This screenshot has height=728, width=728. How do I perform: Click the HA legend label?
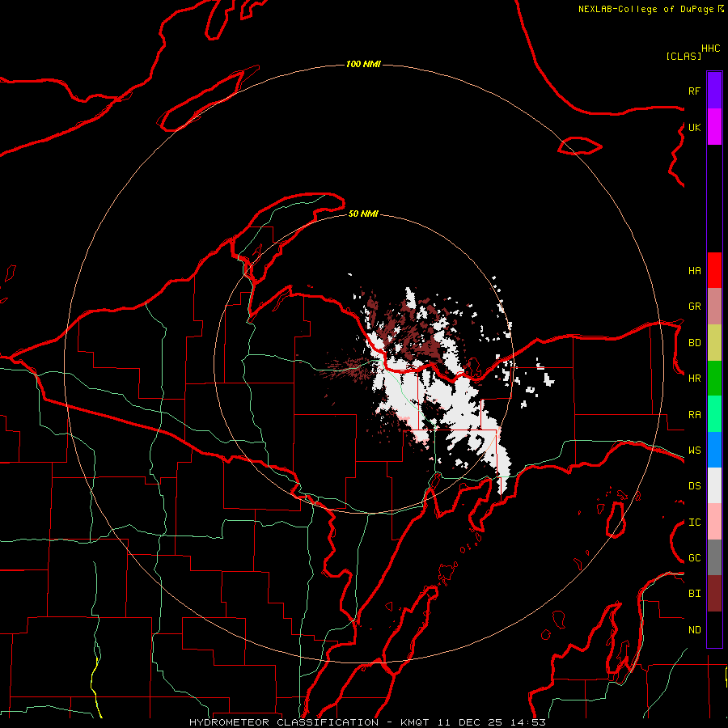pos(694,271)
